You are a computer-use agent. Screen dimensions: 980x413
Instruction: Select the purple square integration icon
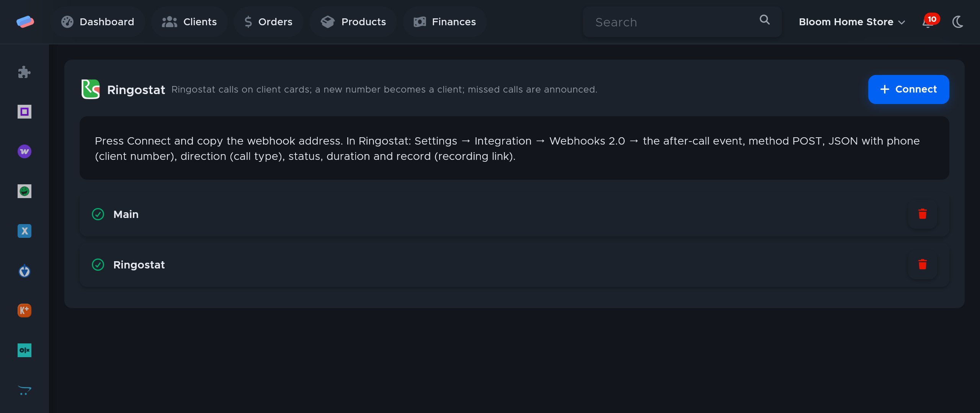[24, 112]
